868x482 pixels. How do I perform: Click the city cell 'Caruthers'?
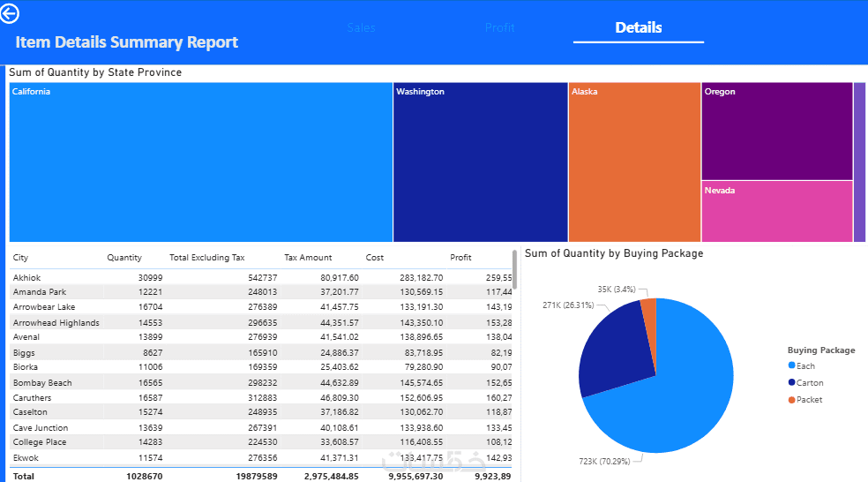[32, 398]
